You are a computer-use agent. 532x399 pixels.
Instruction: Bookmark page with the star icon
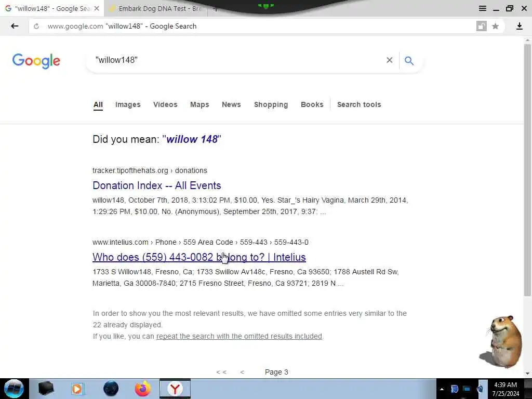pos(495,26)
